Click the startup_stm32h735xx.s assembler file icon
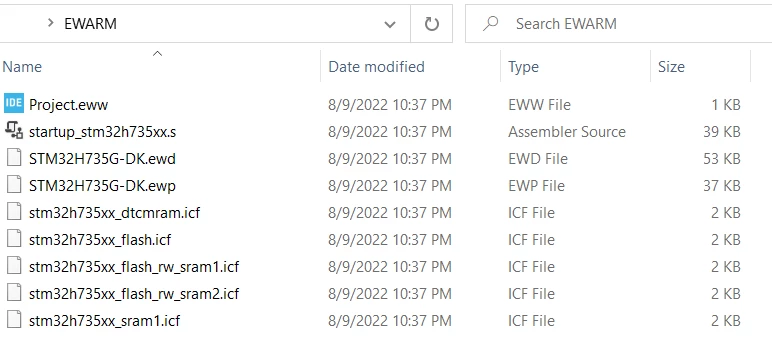 (14, 131)
